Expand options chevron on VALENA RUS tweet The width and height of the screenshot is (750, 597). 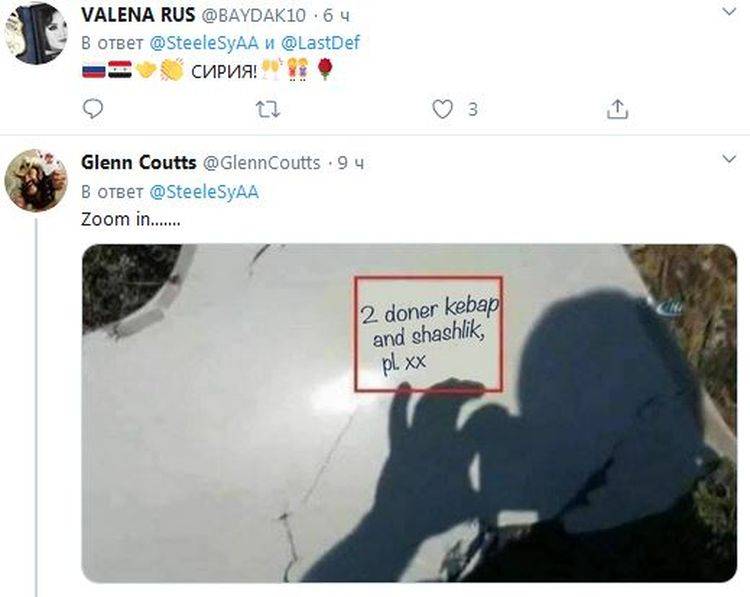click(728, 12)
